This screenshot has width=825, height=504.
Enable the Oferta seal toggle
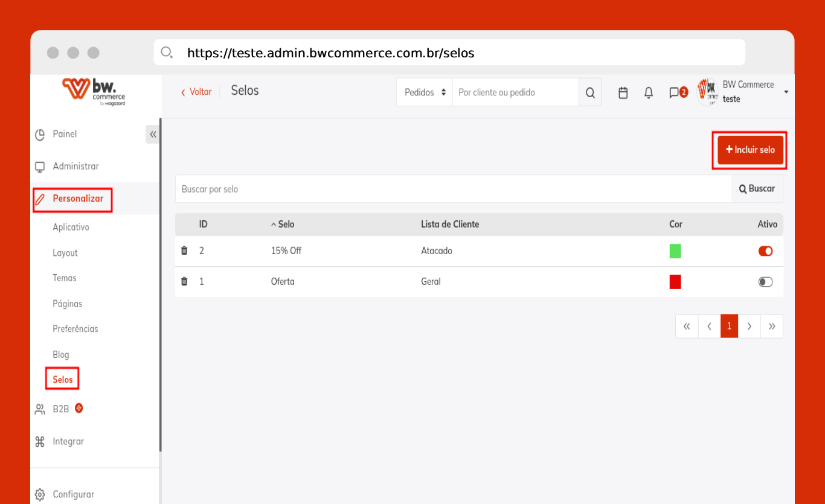765,282
